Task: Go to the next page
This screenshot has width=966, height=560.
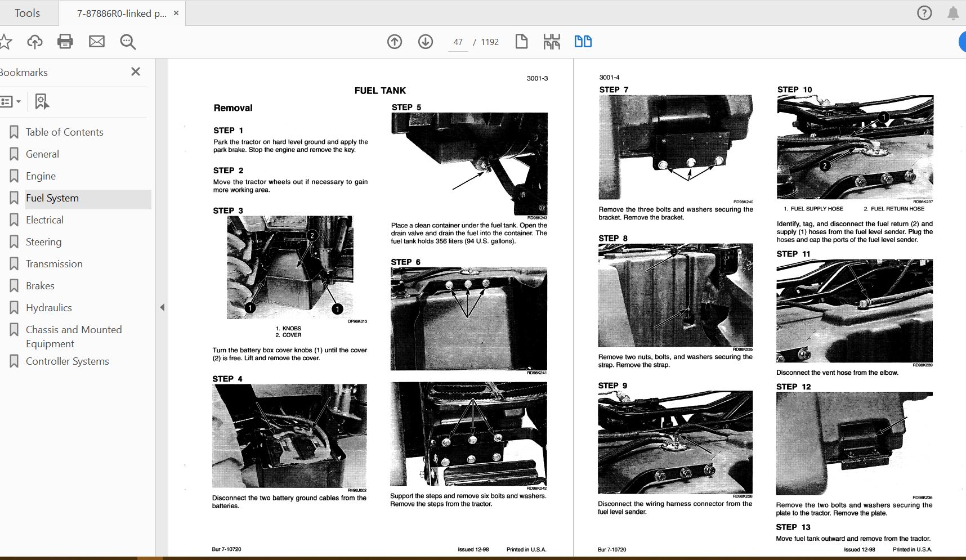Action: point(426,41)
